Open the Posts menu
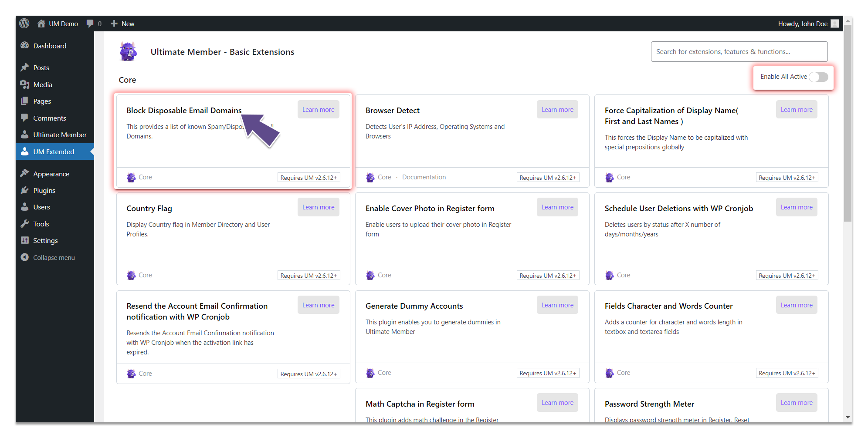868x438 pixels. click(x=55, y=67)
